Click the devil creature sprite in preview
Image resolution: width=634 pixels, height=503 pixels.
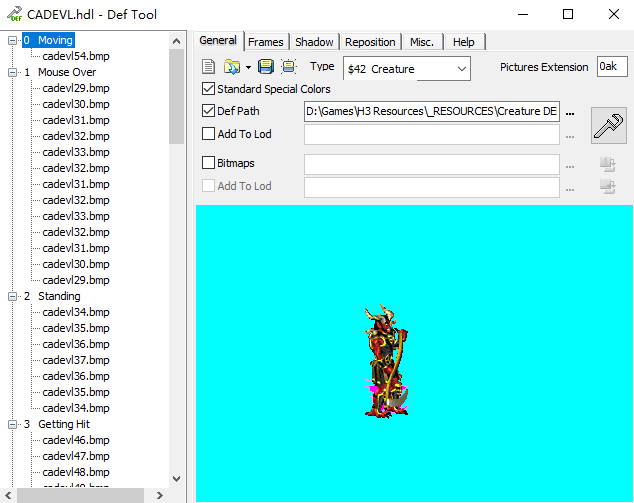pos(386,361)
